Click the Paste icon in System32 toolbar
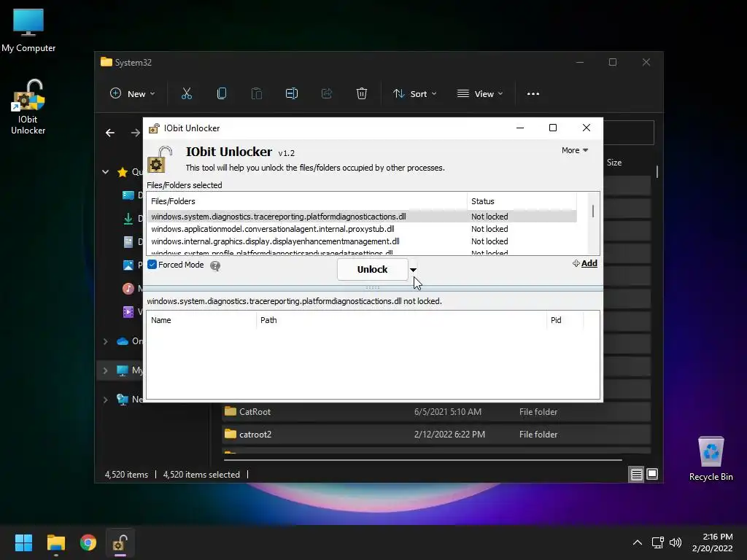This screenshot has width=747, height=560. [257, 94]
